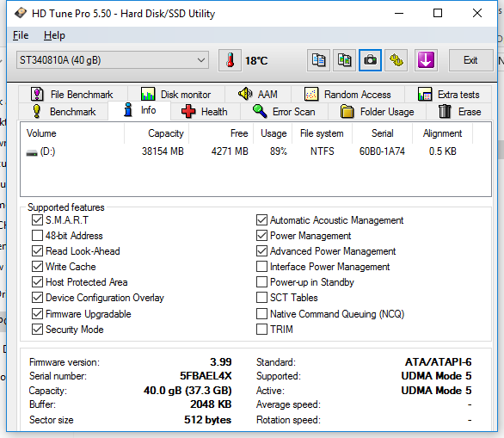The width and height of the screenshot is (504, 438).
Task: Toggle the S.M.A.R.T checkbox
Action: point(37,220)
